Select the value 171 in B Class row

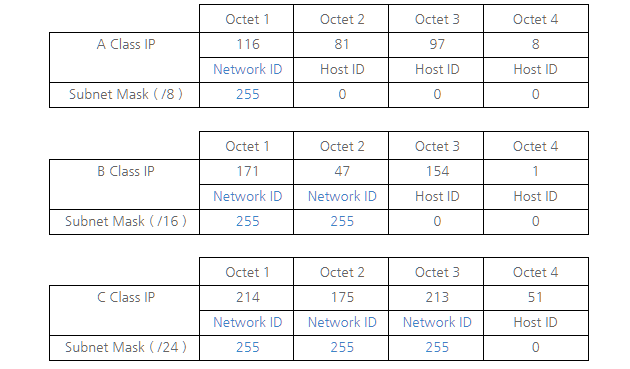pyautogui.click(x=248, y=171)
